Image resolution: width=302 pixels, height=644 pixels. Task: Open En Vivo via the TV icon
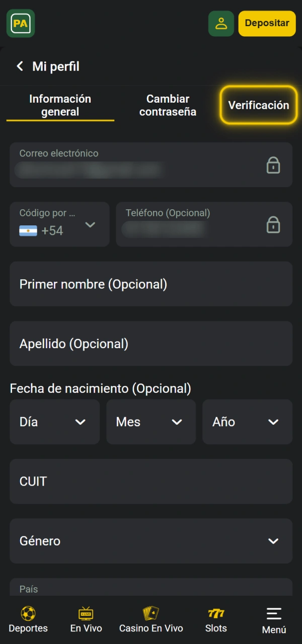86,614
